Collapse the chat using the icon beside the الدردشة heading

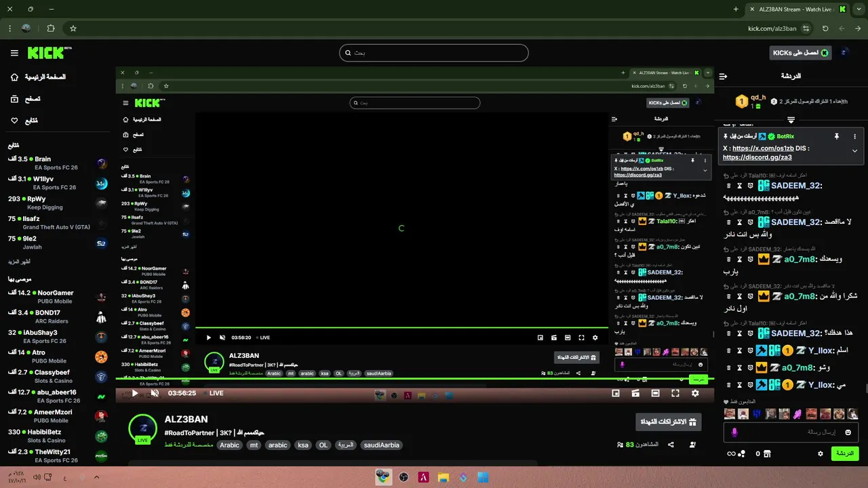click(723, 76)
